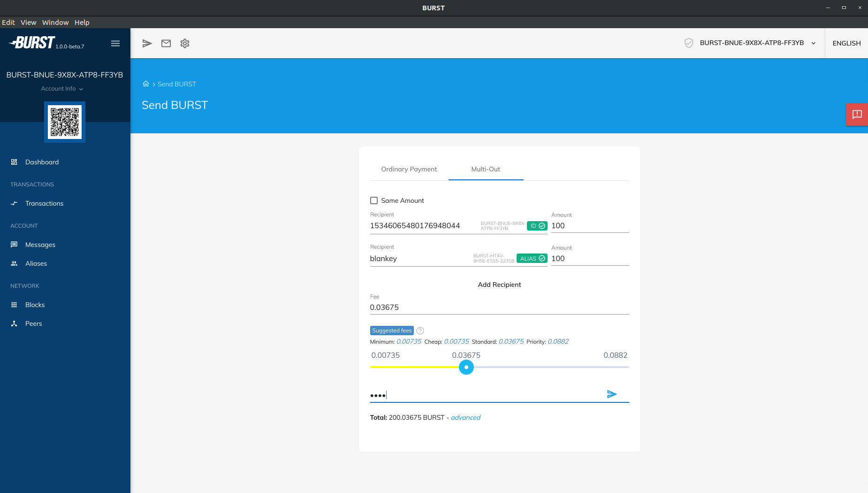The width and height of the screenshot is (868, 493).
Task: Click the 0.00735 label at the slider's start
Action: click(385, 355)
